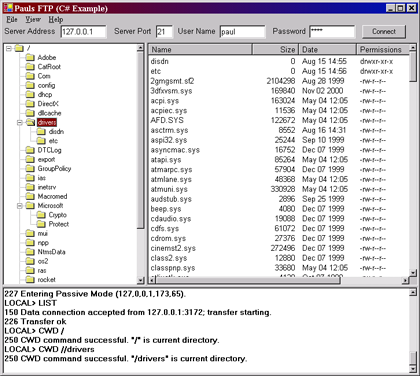Collapse the root / tree node
420x376 pixels.
(9, 49)
